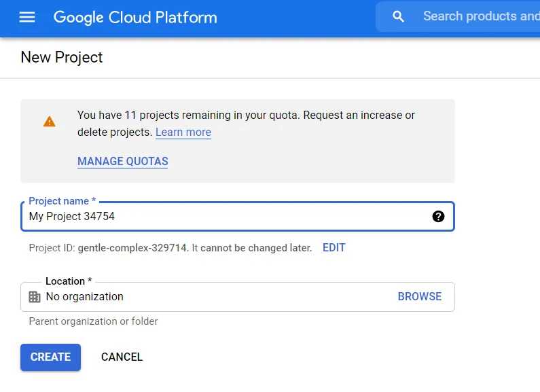Screen dimensions: 540x392
Task: Click into the Project name text field
Action: (224, 217)
